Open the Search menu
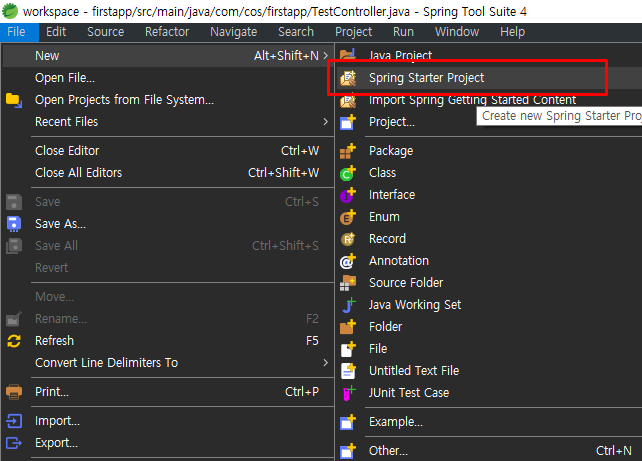 (x=296, y=32)
